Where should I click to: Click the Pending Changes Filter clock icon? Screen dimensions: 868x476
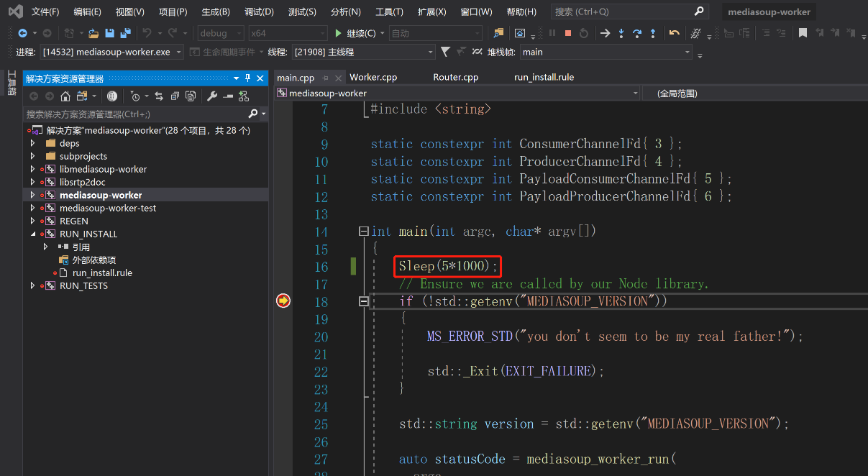pyautogui.click(x=135, y=96)
